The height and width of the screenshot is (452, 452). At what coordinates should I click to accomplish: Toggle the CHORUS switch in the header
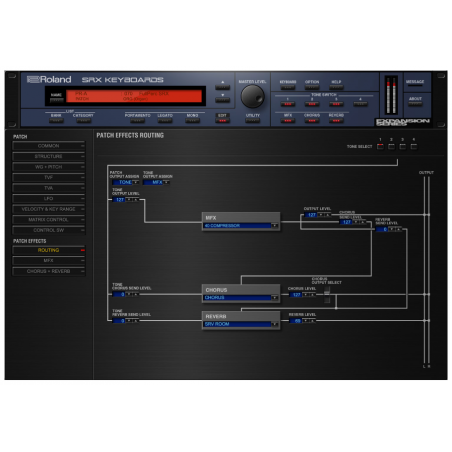coord(312,121)
